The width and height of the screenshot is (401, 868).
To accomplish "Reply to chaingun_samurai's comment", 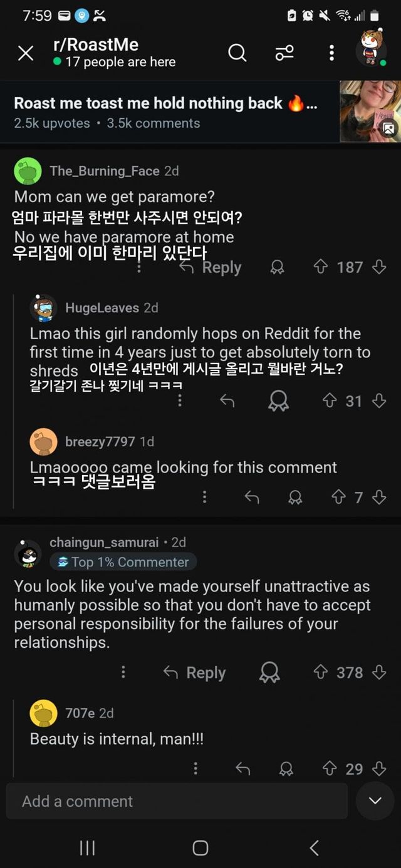I will (x=194, y=673).
